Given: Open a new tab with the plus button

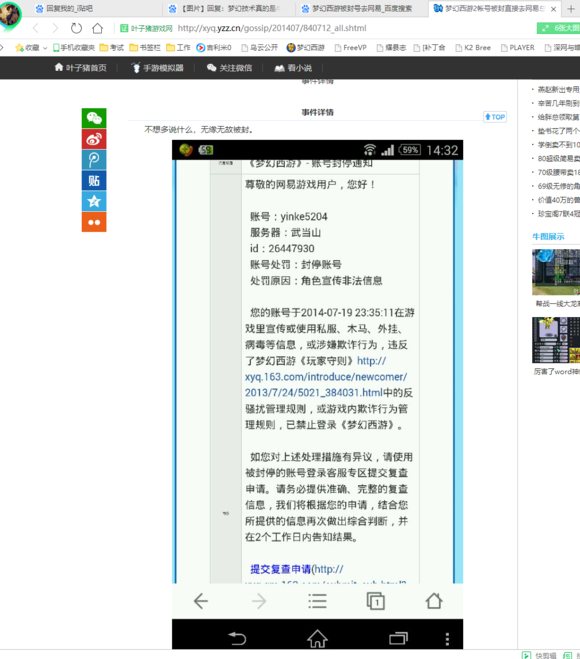Looking at the screenshot, I should tap(571, 8).
